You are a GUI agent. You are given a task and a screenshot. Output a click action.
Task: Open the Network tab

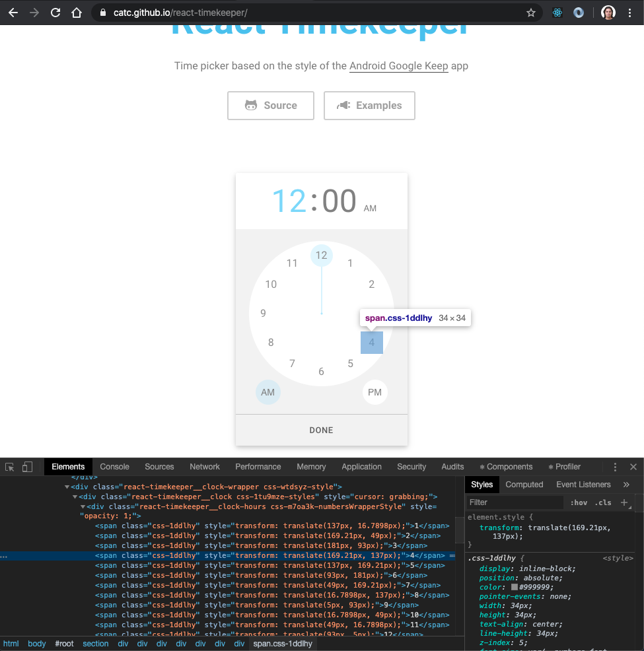pyautogui.click(x=205, y=467)
